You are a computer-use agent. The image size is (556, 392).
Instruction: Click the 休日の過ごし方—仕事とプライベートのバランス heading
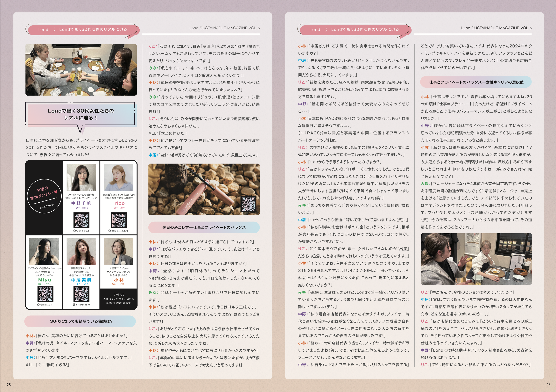[204, 227]
